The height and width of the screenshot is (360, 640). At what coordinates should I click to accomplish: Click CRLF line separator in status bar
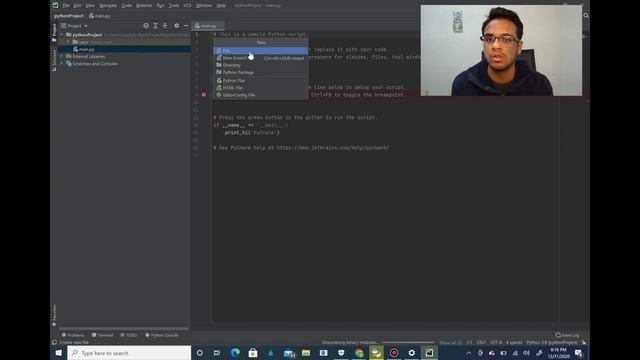click(481, 342)
